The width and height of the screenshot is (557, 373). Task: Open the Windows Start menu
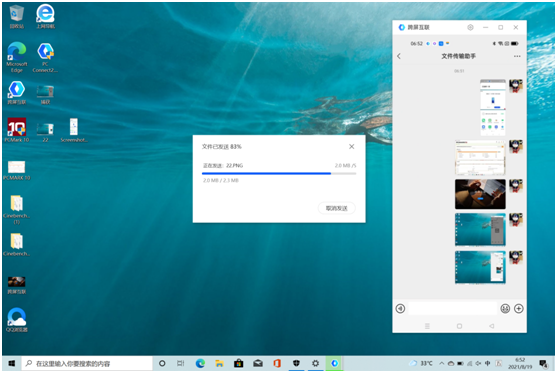tap(11, 363)
